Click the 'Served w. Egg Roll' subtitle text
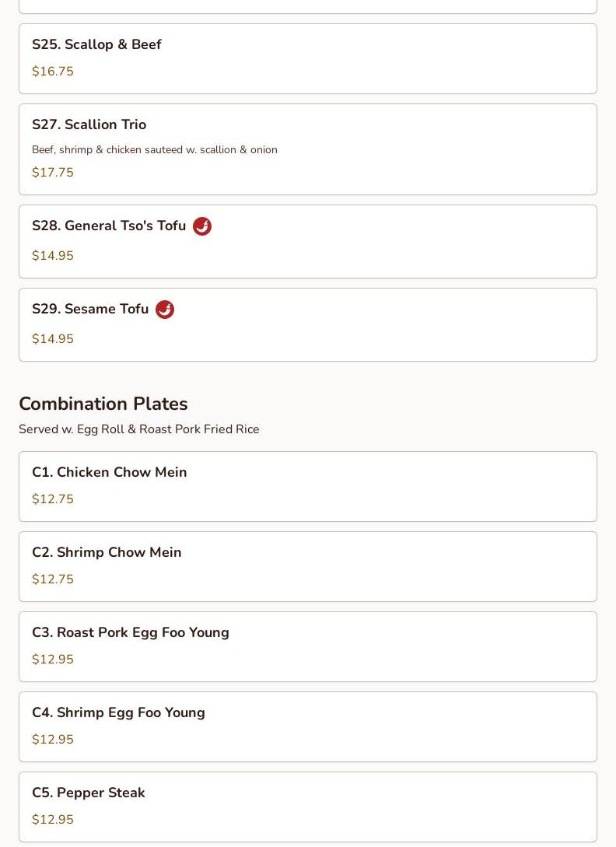 (139, 429)
